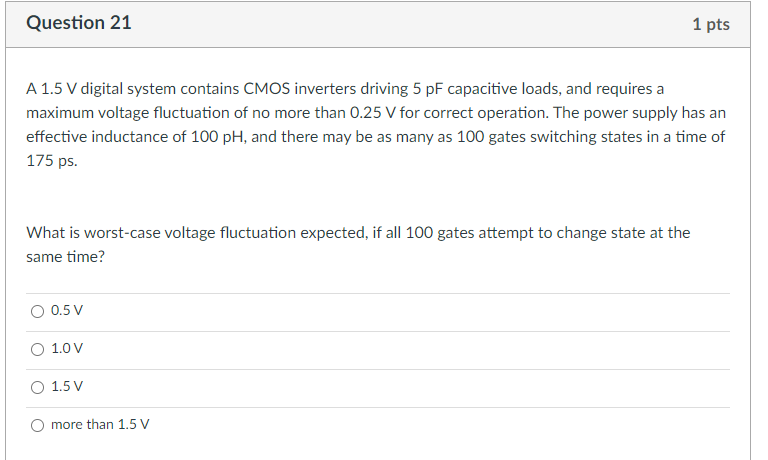Screen dimensions: 768x460
Task: Click the '1.0 V' answer label text
Action: pyautogui.click(x=67, y=348)
